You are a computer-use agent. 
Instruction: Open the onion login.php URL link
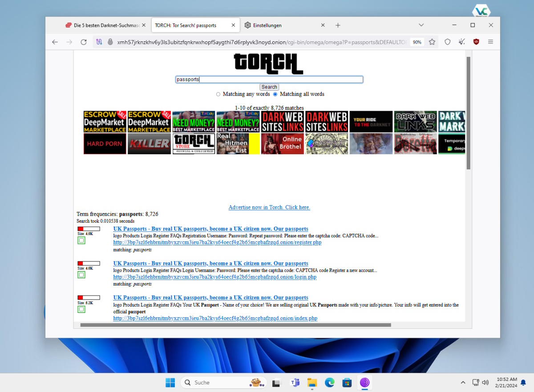click(215, 277)
